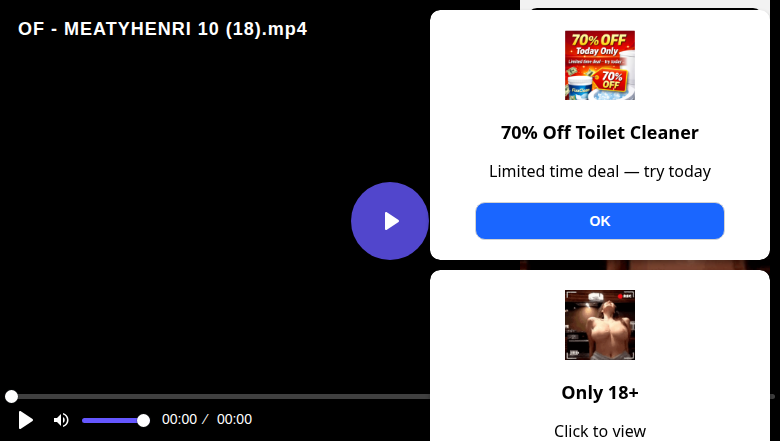The image size is (780, 441).
Task: Click the video title OF - MEATYHENRI 10 (18).mp4
Action: (163, 29)
